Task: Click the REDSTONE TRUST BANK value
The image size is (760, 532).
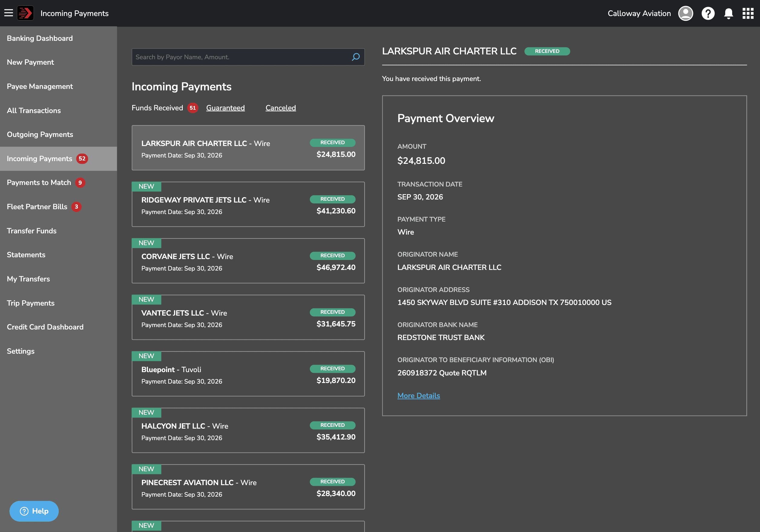Action: [441, 338]
